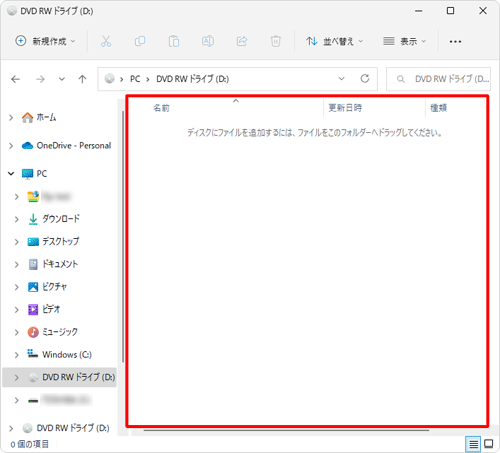500x453 pixels.
Task: Click the PC breadcrumb in address bar
Action: click(x=135, y=79)
